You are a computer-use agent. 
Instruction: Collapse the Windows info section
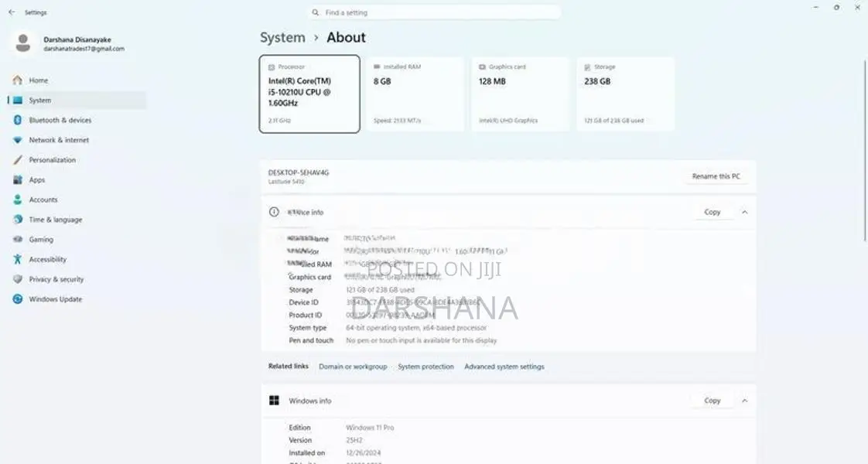pos(744,401)
